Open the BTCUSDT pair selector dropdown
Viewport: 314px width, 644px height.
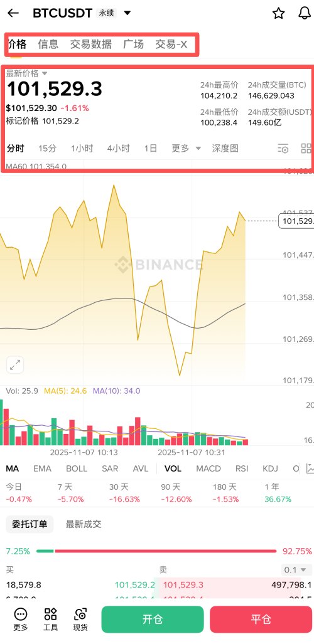127,13
